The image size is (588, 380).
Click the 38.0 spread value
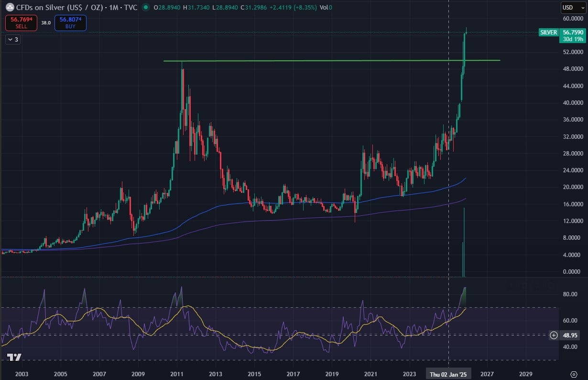46,23
